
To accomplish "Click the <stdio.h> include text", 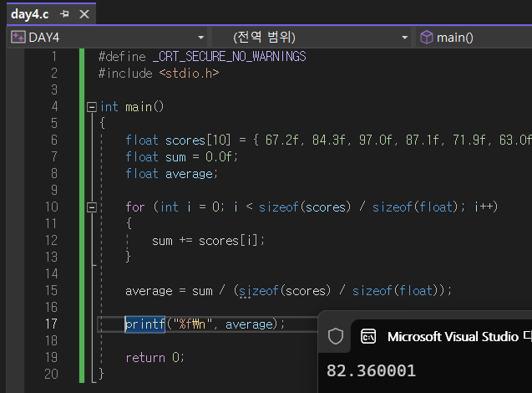I will click(x=190, y=73).
